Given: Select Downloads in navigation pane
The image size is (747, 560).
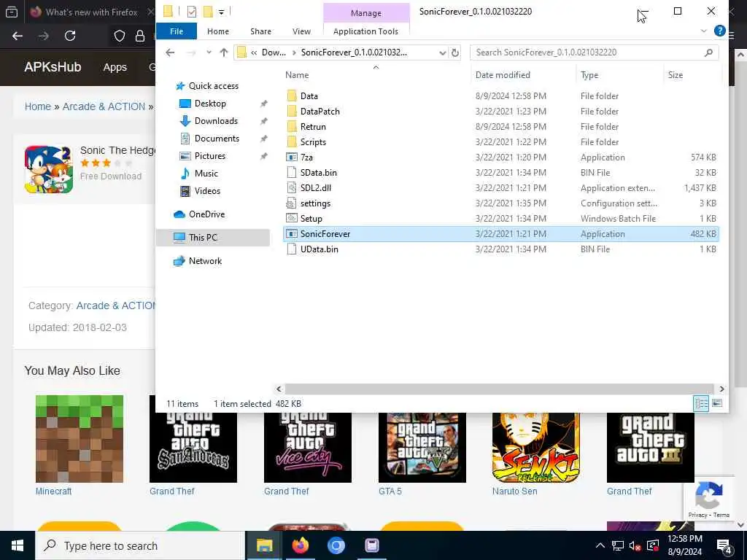Looking at the screenshot, I should pos(216,121).
